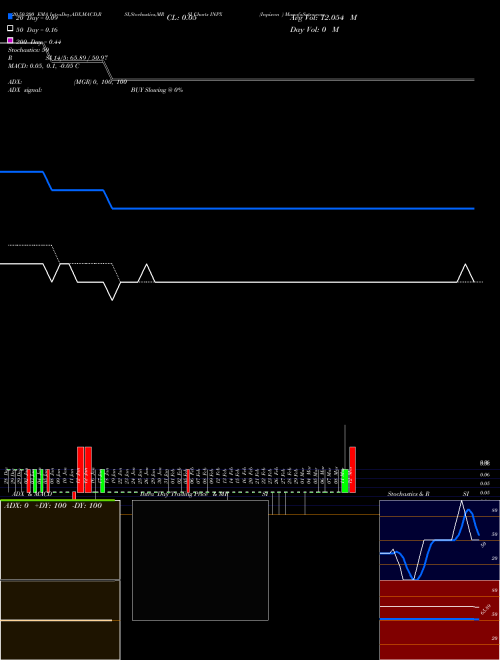Click the thick blue EMA line in the main chart

237,208
